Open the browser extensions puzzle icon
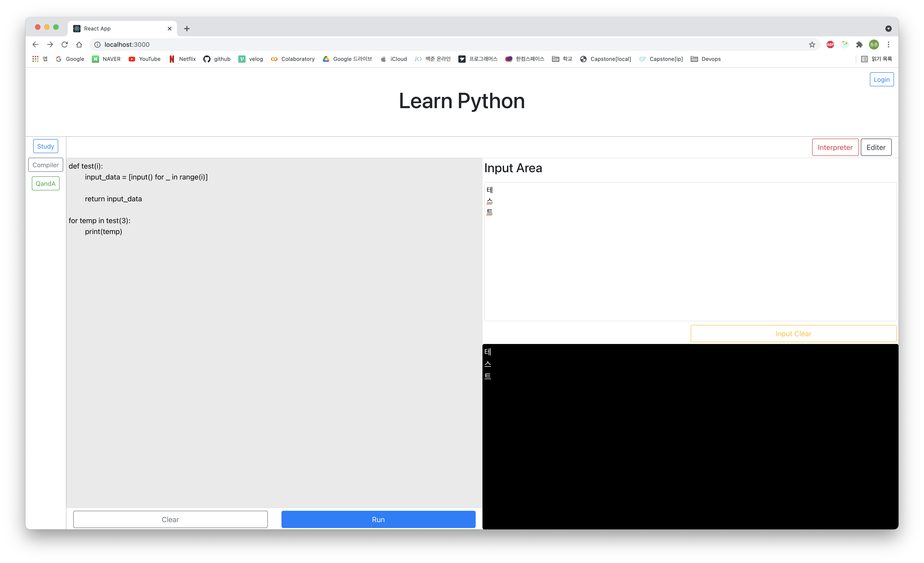Viewport: 924px width, 563px height. coord(859,45)
